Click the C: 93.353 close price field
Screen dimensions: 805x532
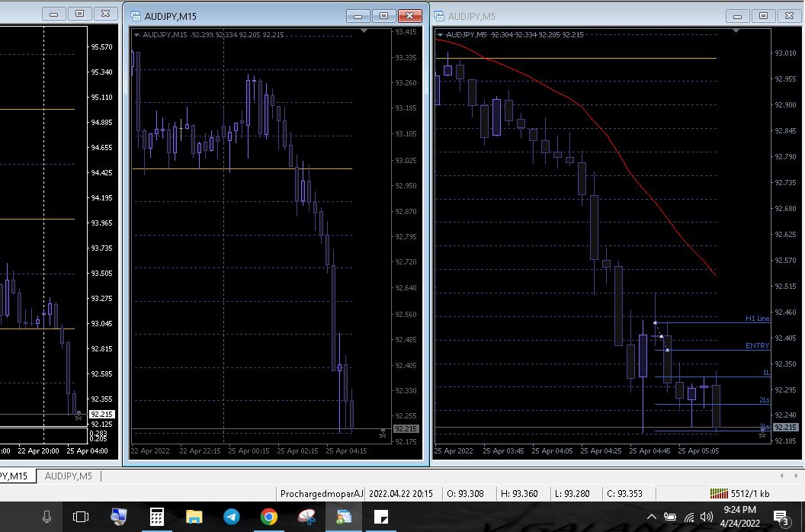pos(624,494)
